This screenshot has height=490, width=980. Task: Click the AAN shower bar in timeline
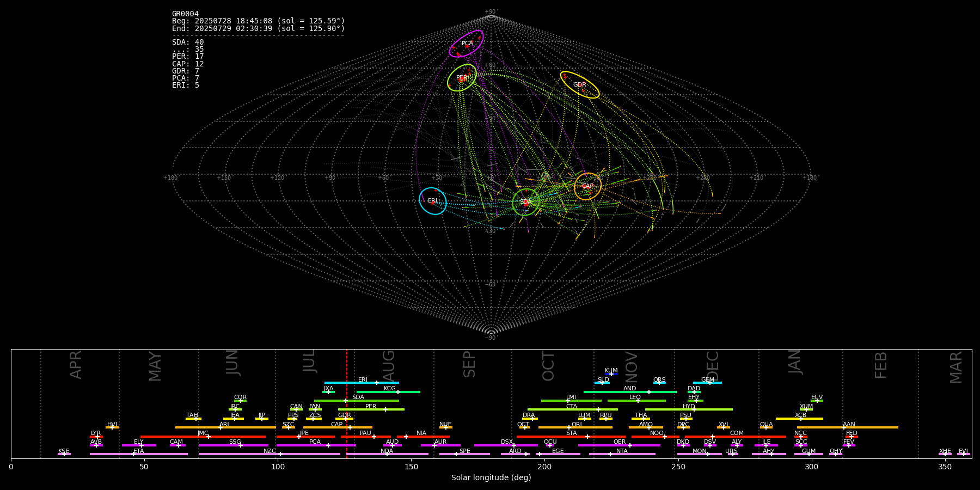(x=848, y=427)
